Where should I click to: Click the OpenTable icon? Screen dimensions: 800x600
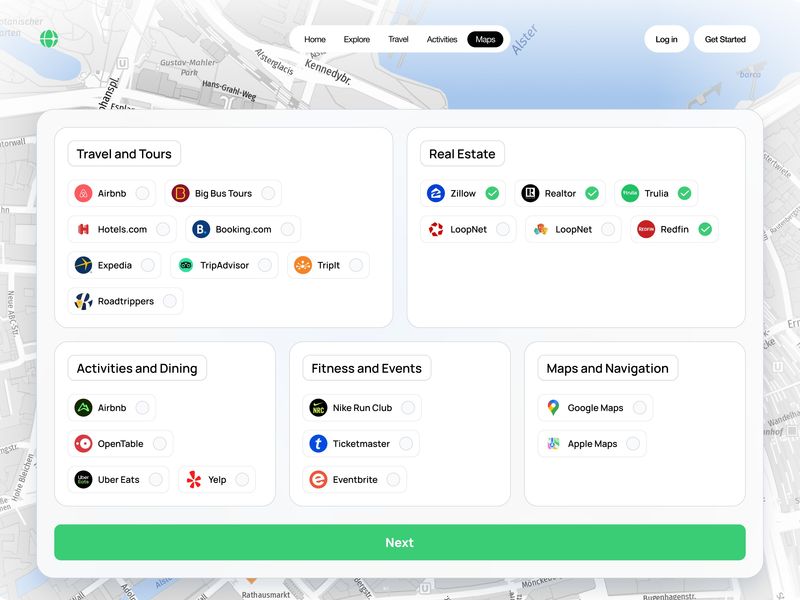83,443
